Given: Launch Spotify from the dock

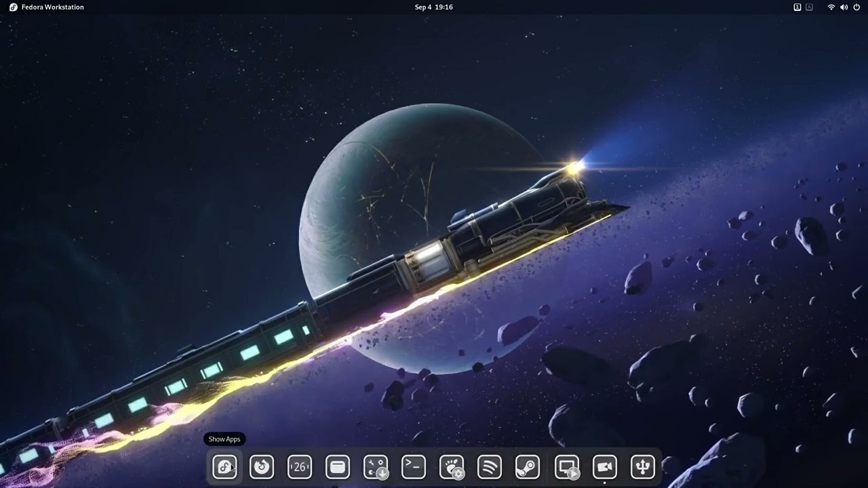Looking at the screenshot, I should (490, 466).
